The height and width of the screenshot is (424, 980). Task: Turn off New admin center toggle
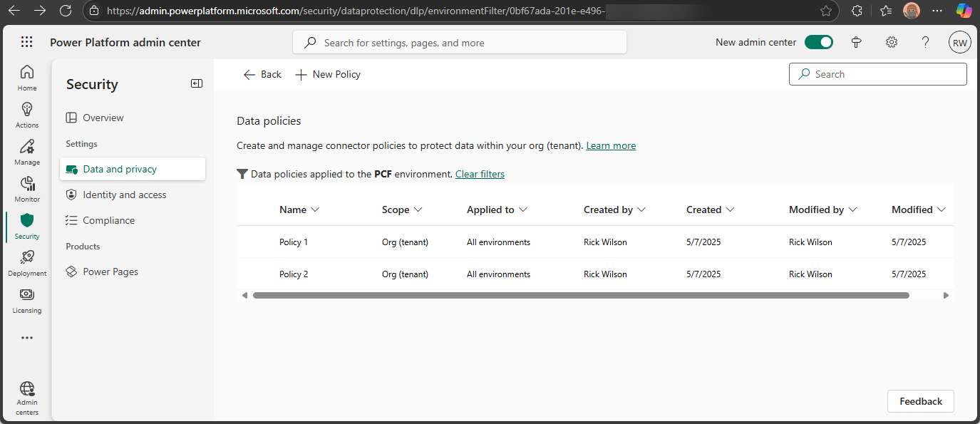[819, 42]
